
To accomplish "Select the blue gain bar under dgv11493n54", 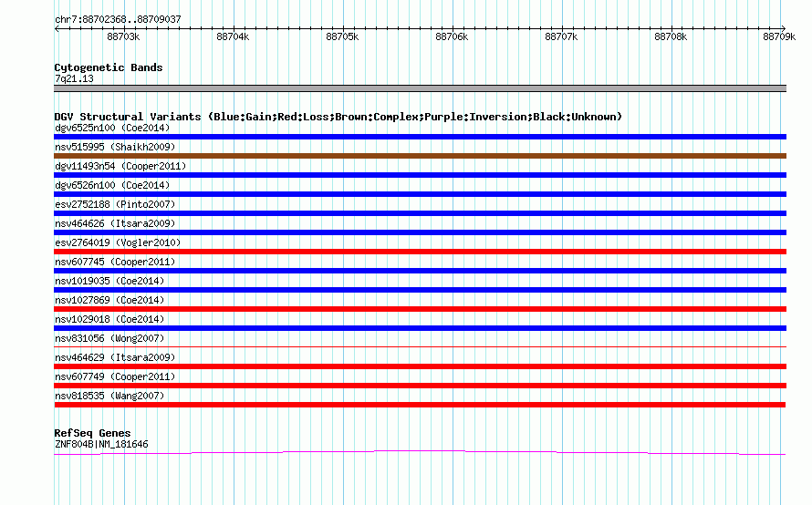I will 420,175.
